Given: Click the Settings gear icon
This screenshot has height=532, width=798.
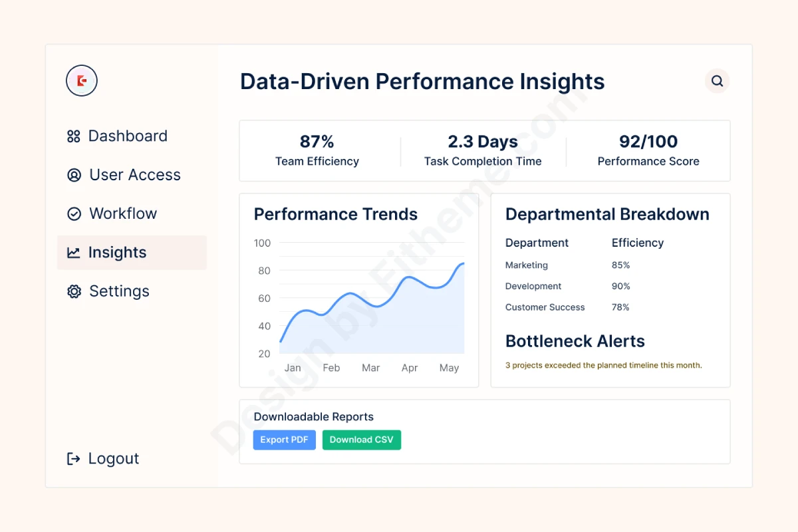Looking at the screenshot, I should [x=74, y=291].
